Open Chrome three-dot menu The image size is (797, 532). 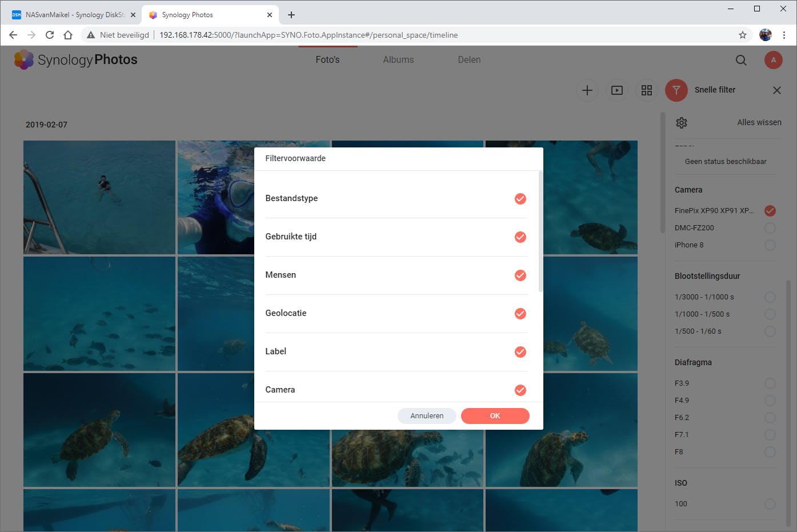[784, 35]
